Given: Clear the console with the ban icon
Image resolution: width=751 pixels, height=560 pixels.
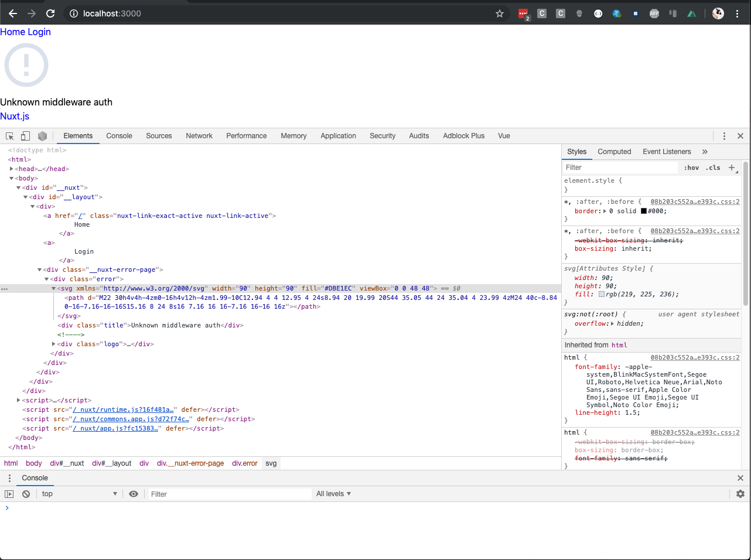Looking at the screenshot, I should 25,494.
